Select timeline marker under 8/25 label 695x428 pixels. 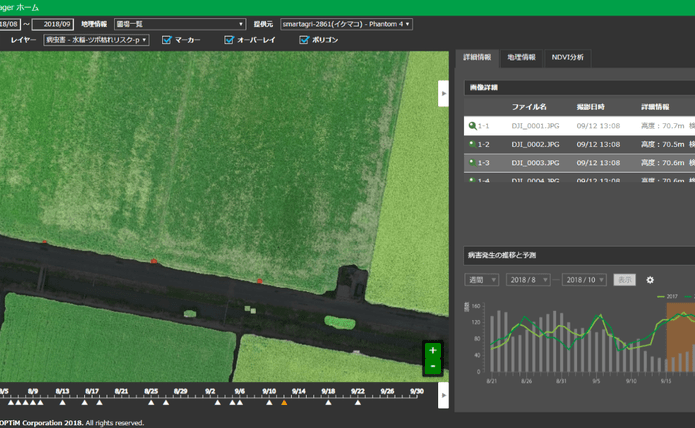[151, 402]
